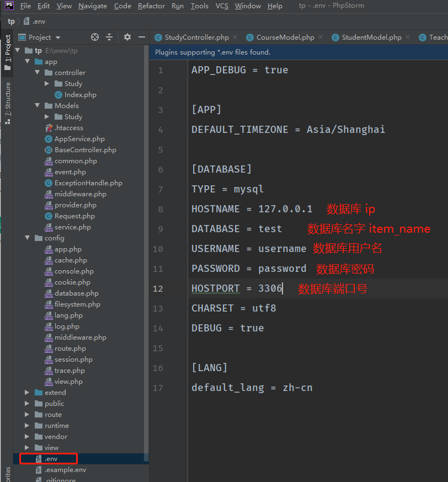
Task: Open the File menu
Action: coord(25,6)
